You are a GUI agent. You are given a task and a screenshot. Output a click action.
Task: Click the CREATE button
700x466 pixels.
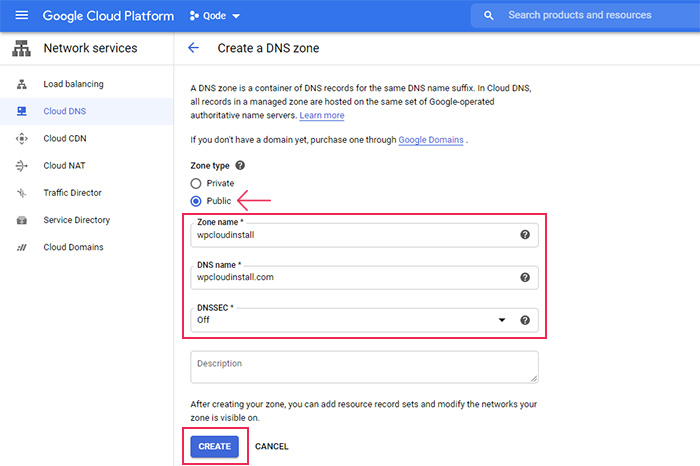[215, 446]
